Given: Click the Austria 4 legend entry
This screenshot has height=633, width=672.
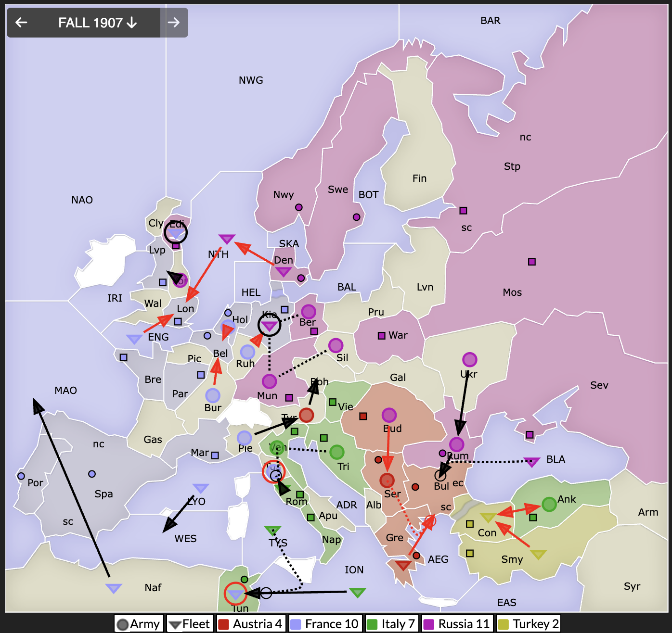Looking at the screenshot, I should [x=251, y=624].
